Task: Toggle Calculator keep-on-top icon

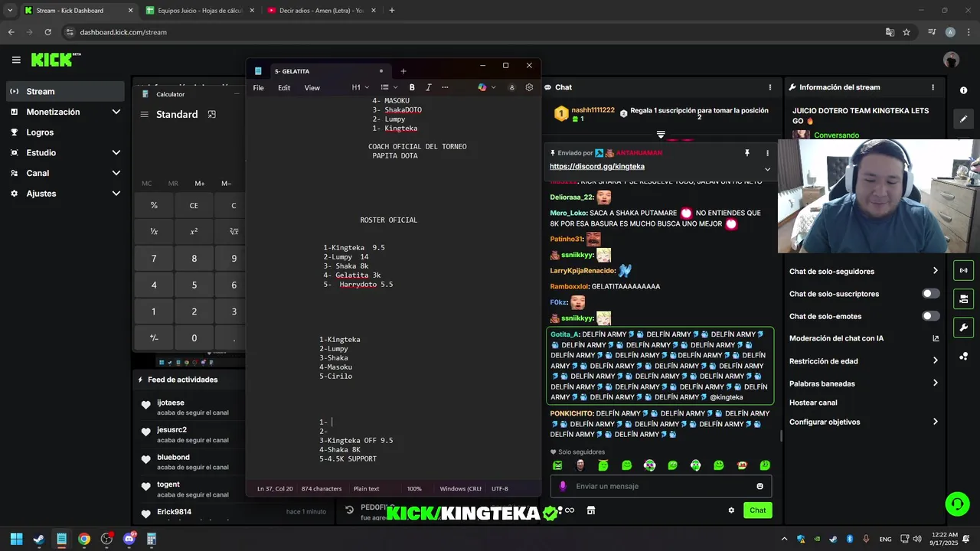Action: point(212,114)
